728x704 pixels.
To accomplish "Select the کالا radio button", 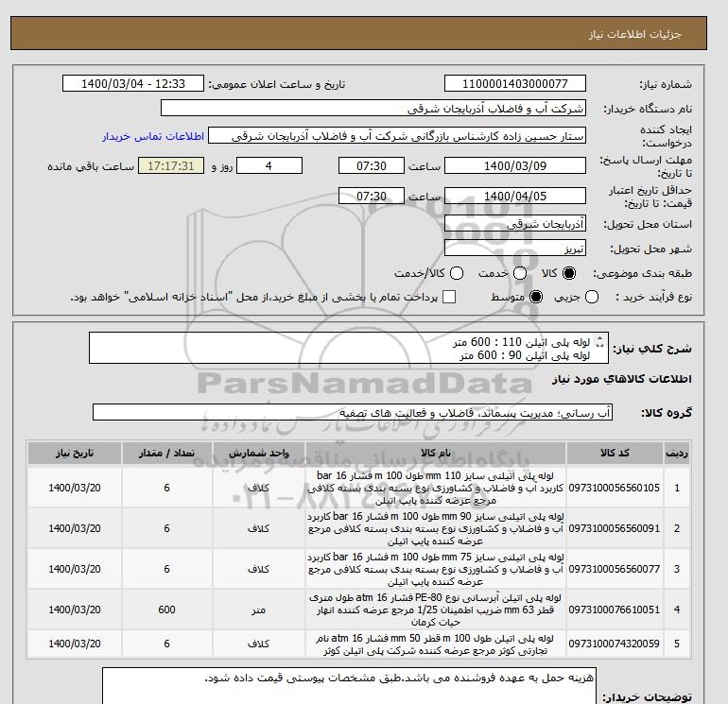I will pyautogui.click(x=569, y=273).
